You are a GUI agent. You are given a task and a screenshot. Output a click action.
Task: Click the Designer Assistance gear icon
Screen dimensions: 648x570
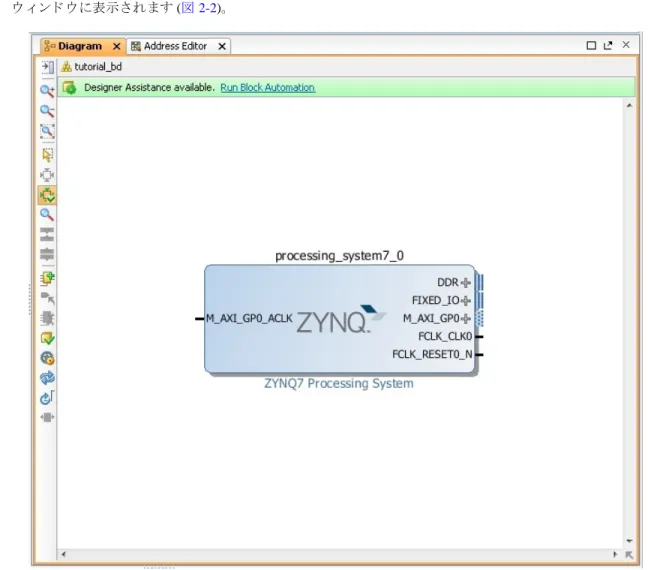(x=69, y=88)
